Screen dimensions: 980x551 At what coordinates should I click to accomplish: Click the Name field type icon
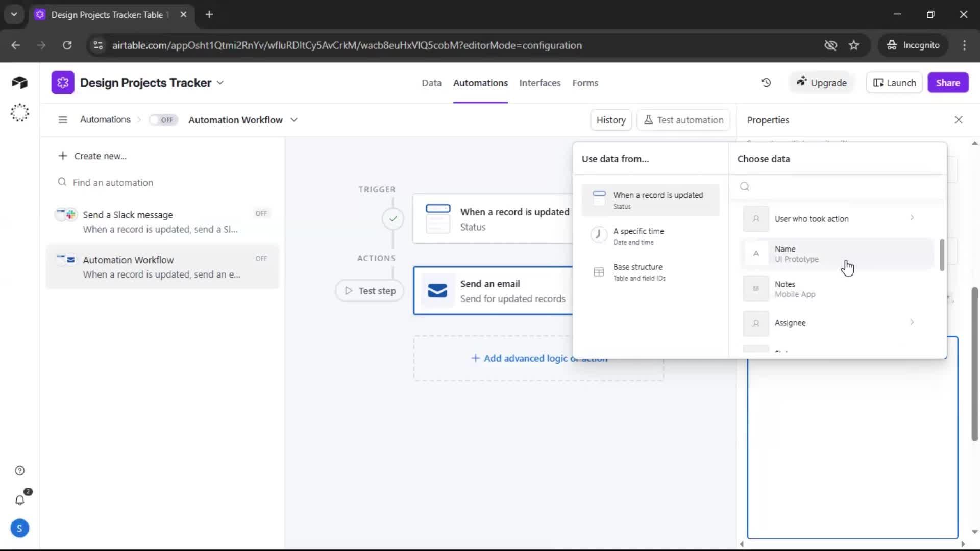tap(756, 254)
